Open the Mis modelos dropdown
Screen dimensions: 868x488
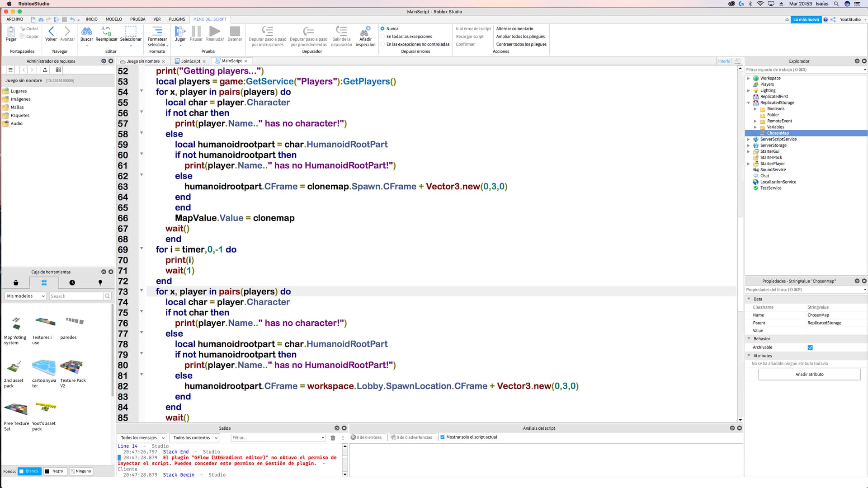(25, 296)
